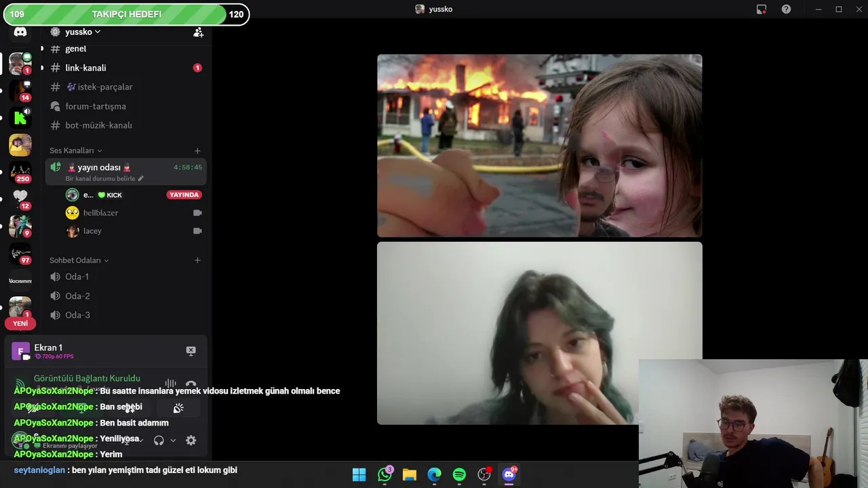868x488 pixels.
Task: Open the burning house meme stream tile
Action: (x=539, y=146)
